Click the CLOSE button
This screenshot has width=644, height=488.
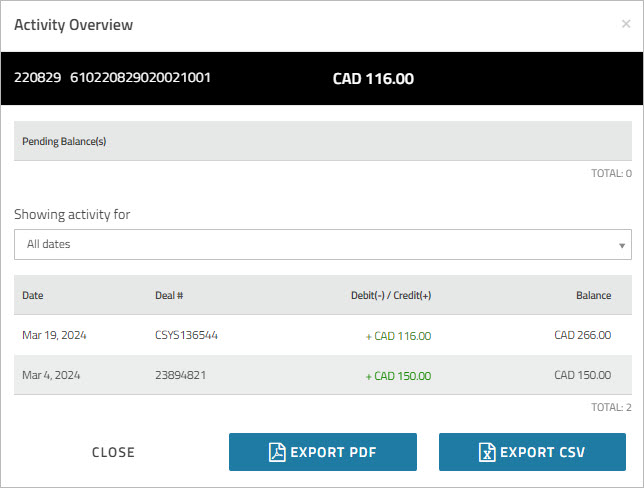pos(113,452)
